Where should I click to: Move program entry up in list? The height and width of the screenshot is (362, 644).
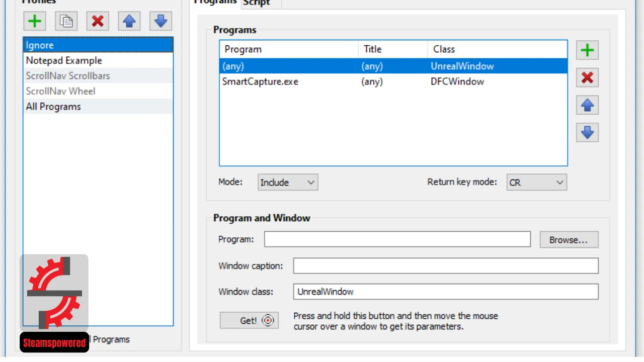[587, 105]
